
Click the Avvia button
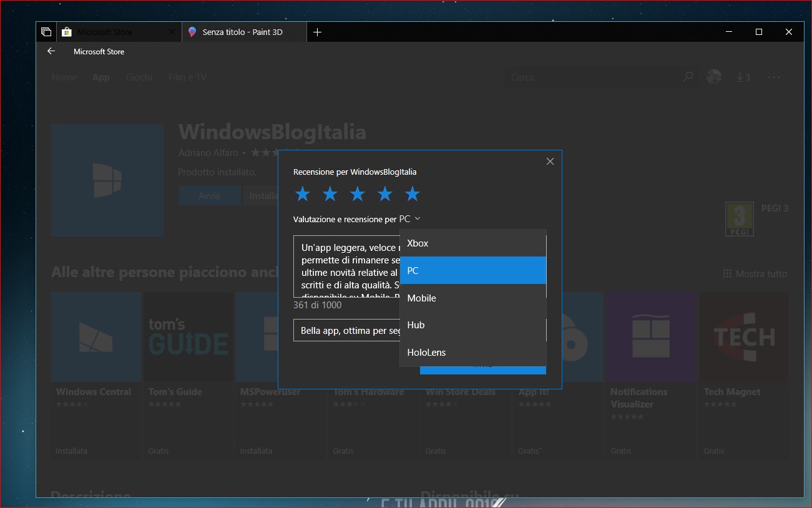(x=210, y=195)
